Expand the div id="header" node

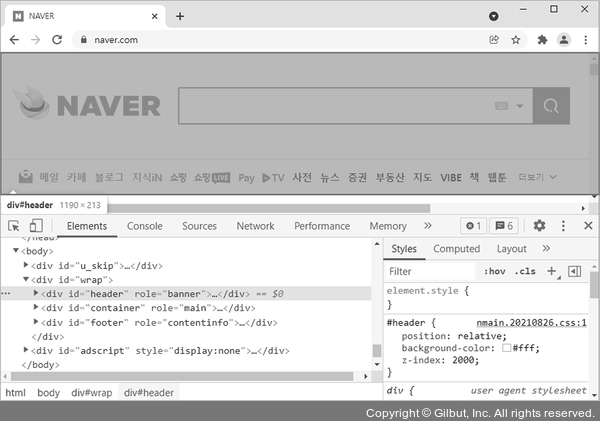36,293
